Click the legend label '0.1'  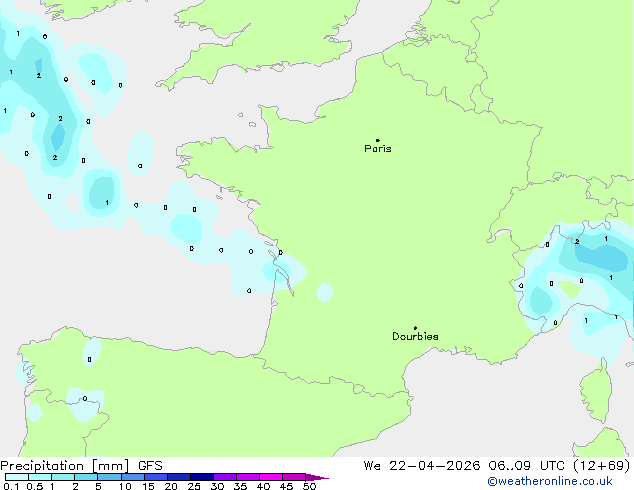coord(11,486)
